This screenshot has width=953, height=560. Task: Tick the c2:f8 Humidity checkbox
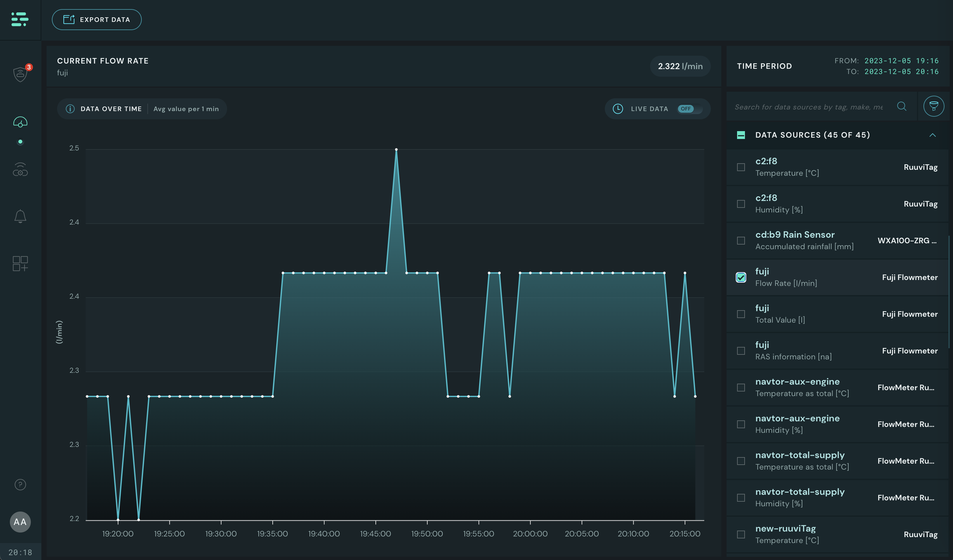741,204
